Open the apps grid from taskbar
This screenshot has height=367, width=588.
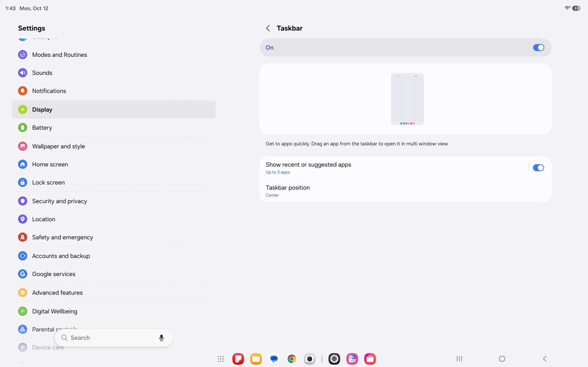[221, 359]
